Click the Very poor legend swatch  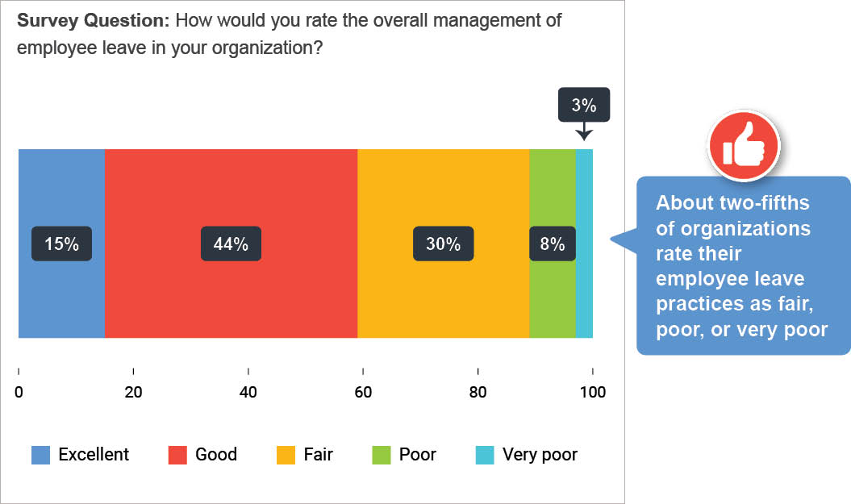point(485,455)
